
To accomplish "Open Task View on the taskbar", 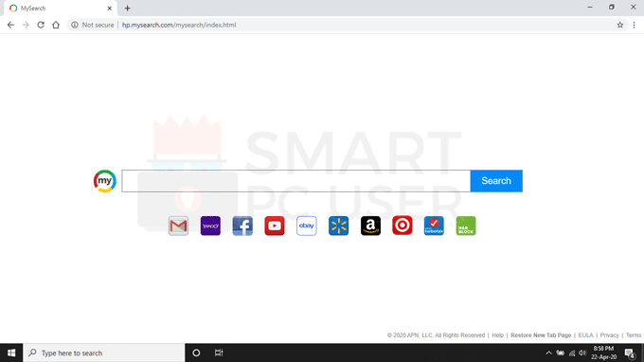I will [x=219, y=353].
